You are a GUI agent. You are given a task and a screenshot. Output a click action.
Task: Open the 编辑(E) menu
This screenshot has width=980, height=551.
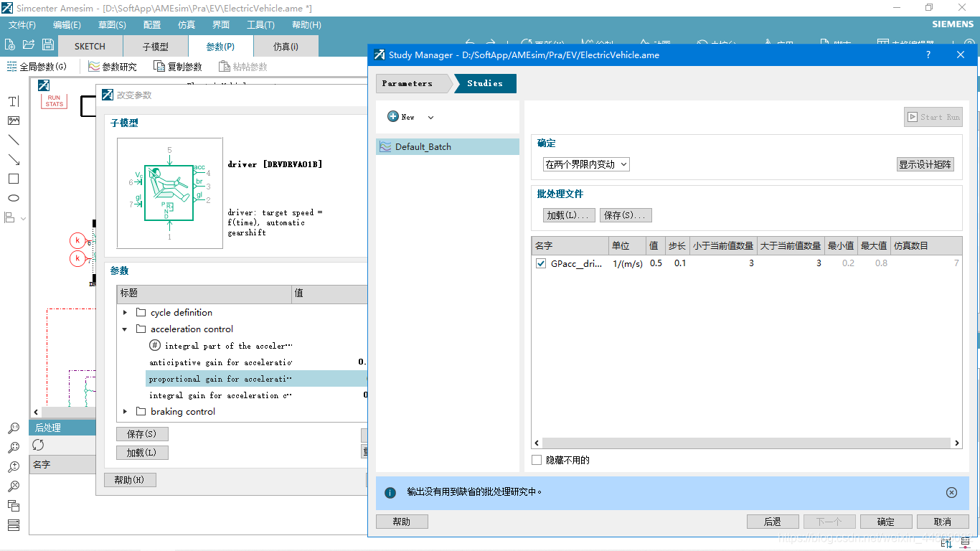click(67, 24)
